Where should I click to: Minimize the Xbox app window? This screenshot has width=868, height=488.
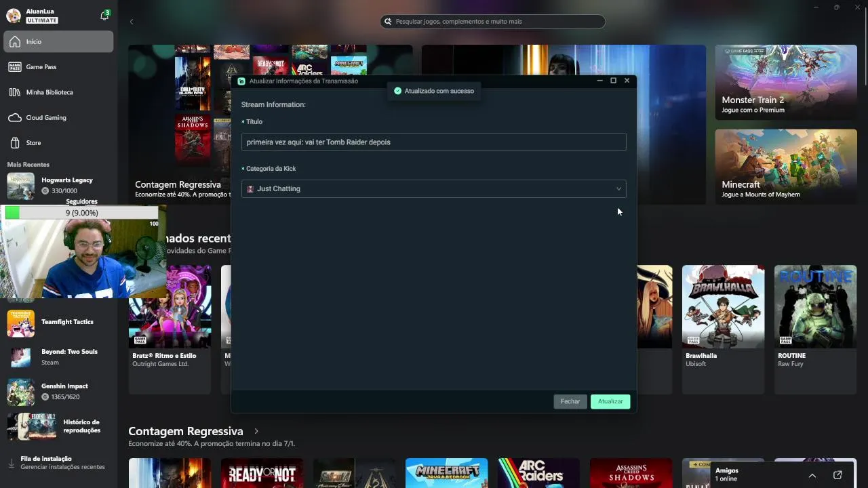[x=816, y=7]
